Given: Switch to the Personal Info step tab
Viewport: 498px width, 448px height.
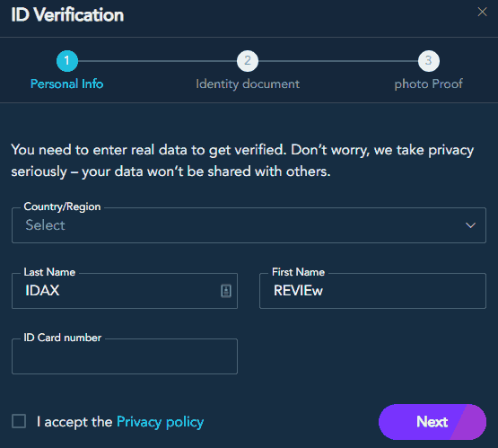Looking at the screenshot, I should pos(66,83).
